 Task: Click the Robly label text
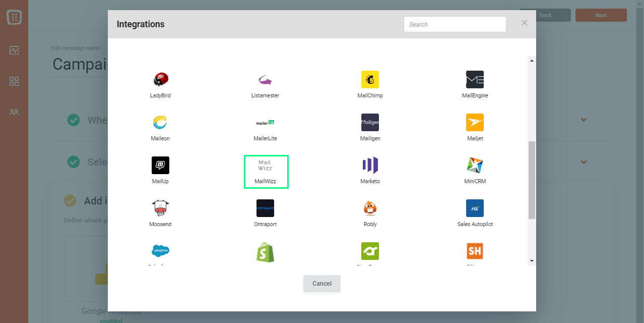point(370,224)
